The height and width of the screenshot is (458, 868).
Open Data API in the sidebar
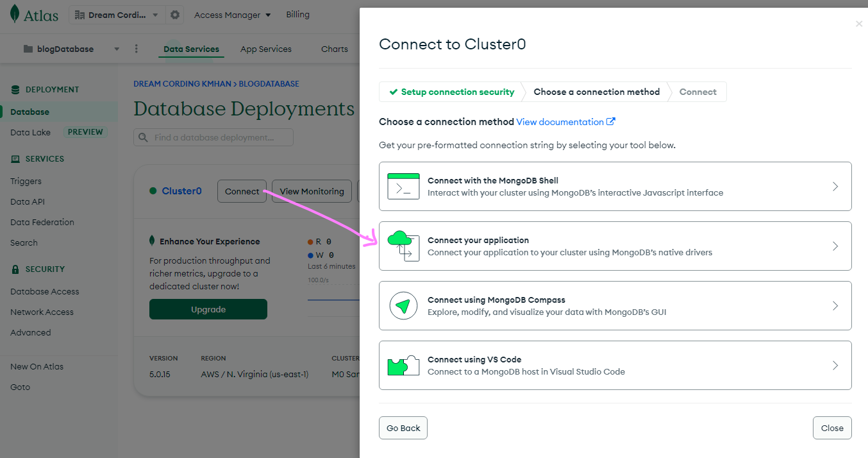28,201
